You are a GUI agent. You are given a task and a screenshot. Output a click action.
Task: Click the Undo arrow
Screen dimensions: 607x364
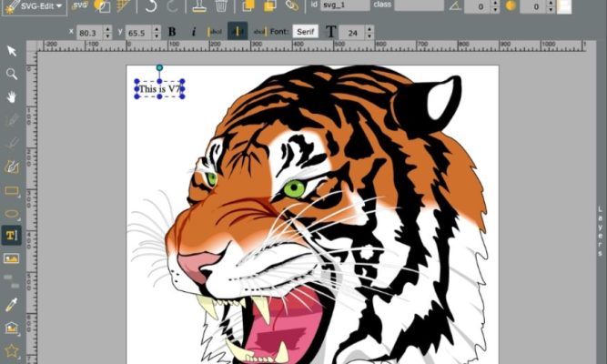tap(149, 6)
